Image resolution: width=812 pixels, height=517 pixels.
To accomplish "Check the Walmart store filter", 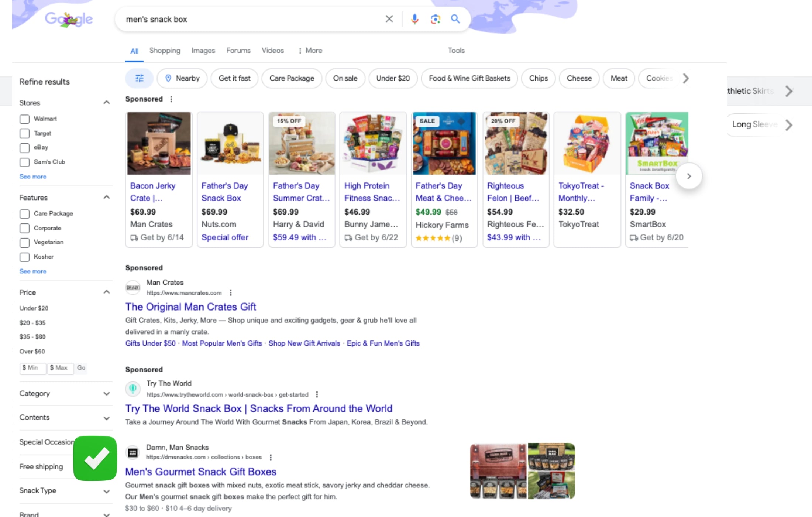I will tap(24, 119).
